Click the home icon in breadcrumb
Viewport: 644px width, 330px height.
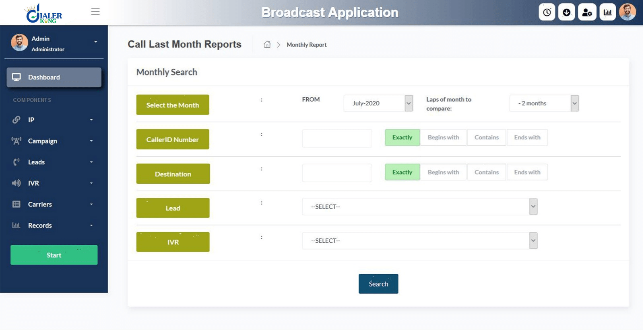point(267,45)
